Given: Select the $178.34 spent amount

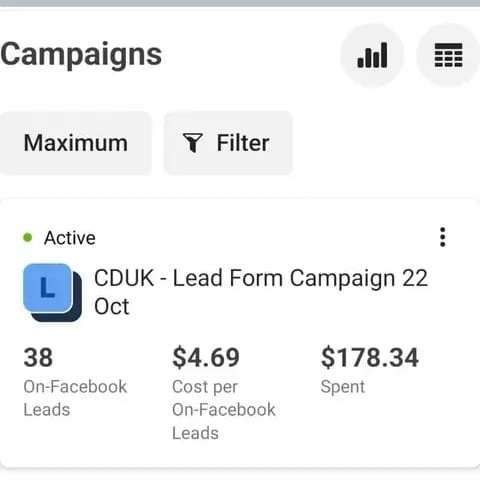Looking at the screenshot, I should pyautogui.click(x=370, y=358).
